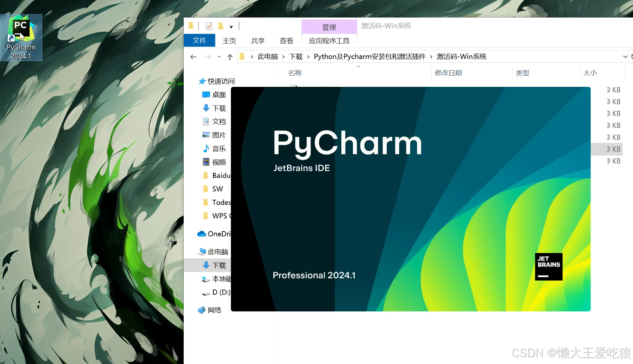The width and height of the screenshot is (633, 364).
Task: Sort by the 修改日期 column header
Action: pos(448,73)
